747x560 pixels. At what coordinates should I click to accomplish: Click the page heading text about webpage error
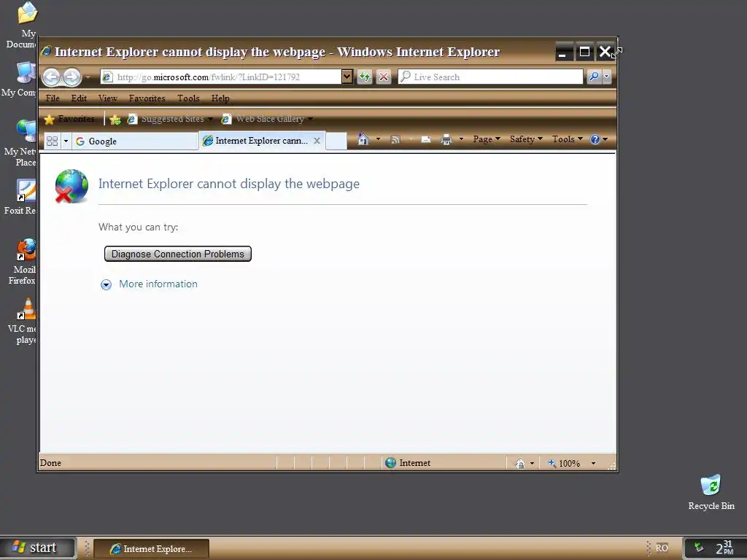point(228,184)
